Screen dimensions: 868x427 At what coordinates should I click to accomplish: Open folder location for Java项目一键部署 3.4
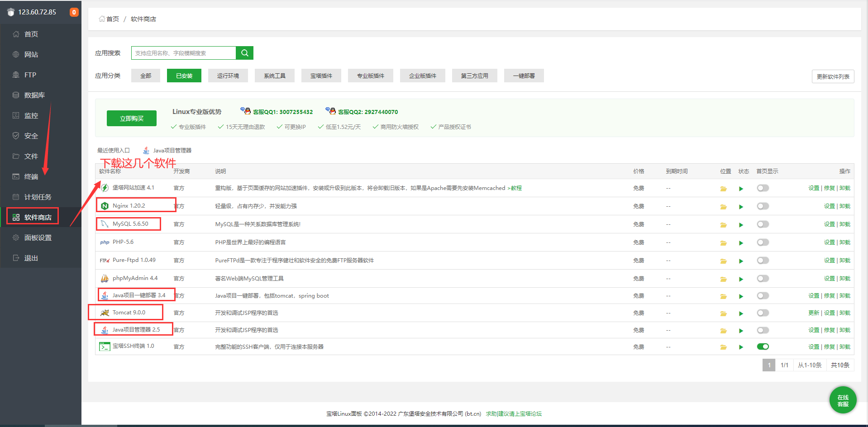click(x=723, y=296)
